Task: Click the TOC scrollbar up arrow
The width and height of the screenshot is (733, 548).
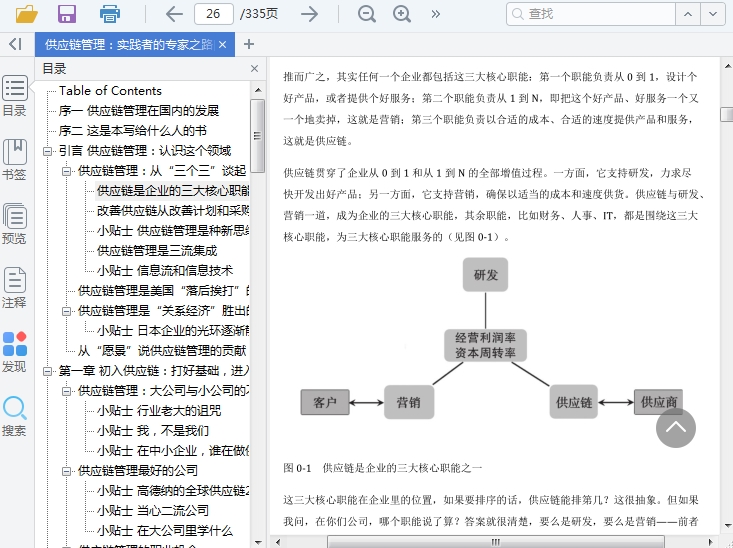Action: coord(258,90)
